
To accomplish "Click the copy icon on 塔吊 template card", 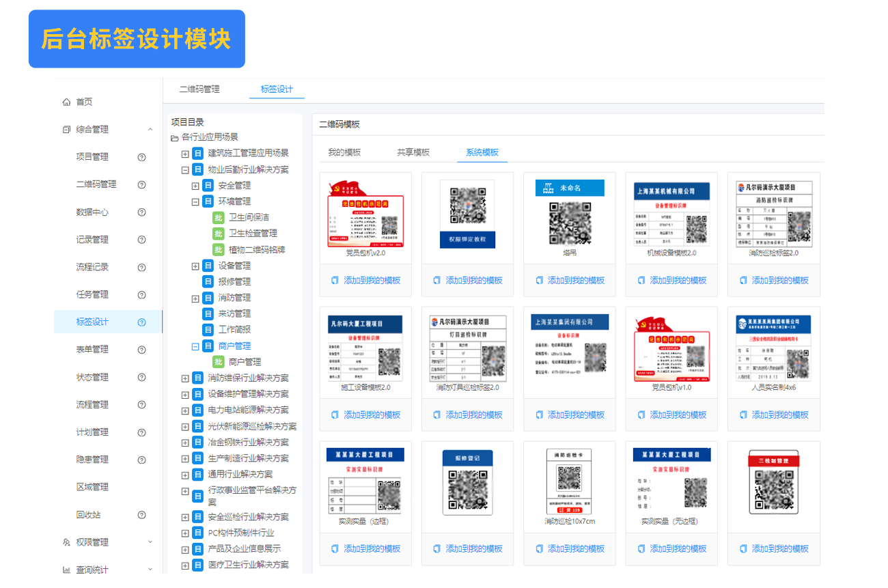I will (540, 280).
